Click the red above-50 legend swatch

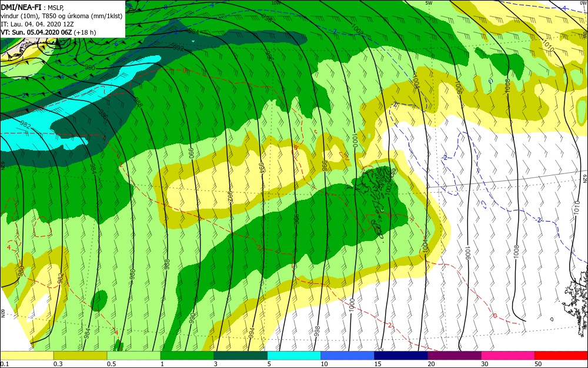(x=561, y=356)
